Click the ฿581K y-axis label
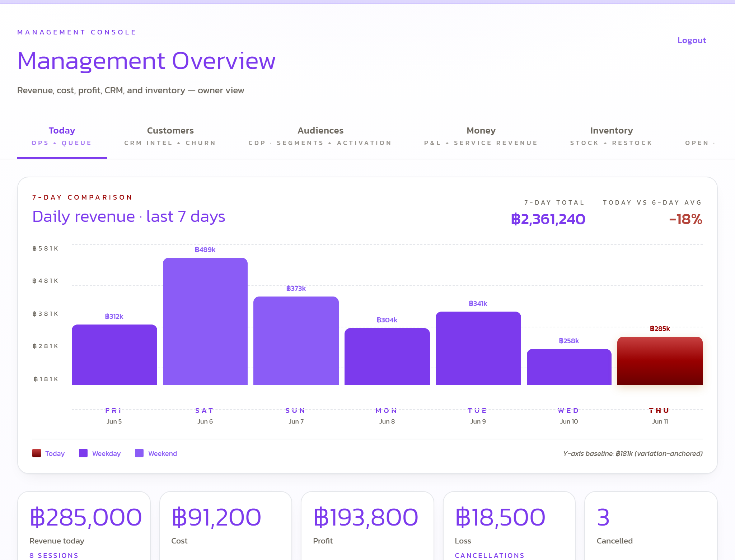The image size is (735, 560). [x=45, y=248]
